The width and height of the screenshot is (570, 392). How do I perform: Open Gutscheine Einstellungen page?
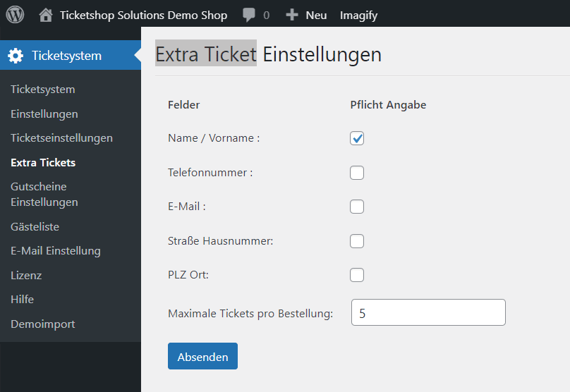click(44, 195)
